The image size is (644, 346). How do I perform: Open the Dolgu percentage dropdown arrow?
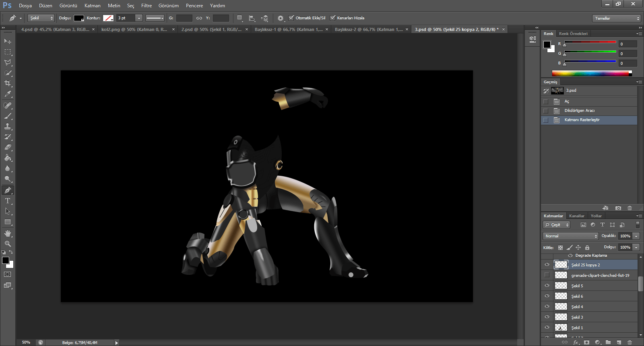pos(636,247)
